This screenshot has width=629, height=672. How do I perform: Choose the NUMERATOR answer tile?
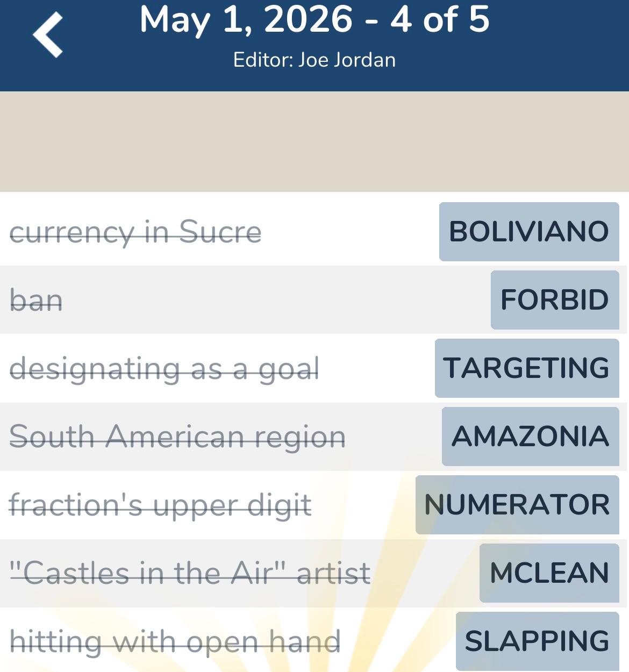pos(517,505)
